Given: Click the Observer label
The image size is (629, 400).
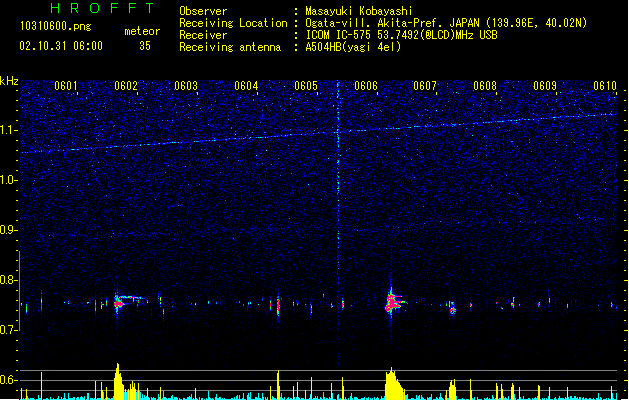Looking at the screenshot, I should 203,11.
